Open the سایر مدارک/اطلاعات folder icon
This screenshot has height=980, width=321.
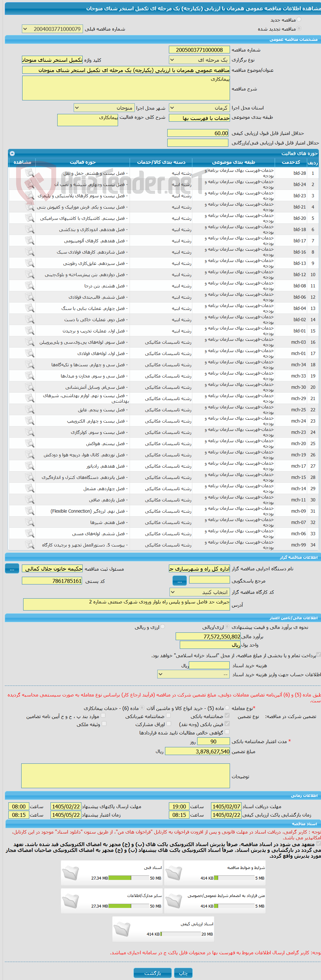pos(70,901)
